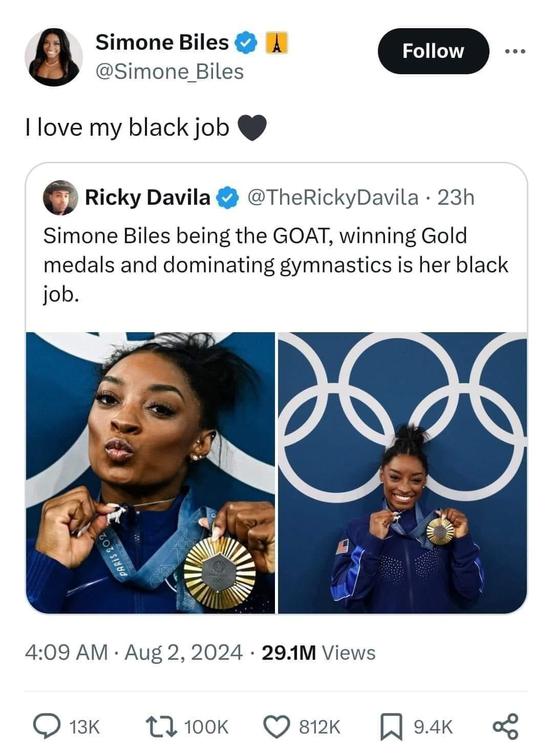Screen dimensions: 553x756
Task: Click the blue verified badge beside the author name
Action: coord(245,43)
